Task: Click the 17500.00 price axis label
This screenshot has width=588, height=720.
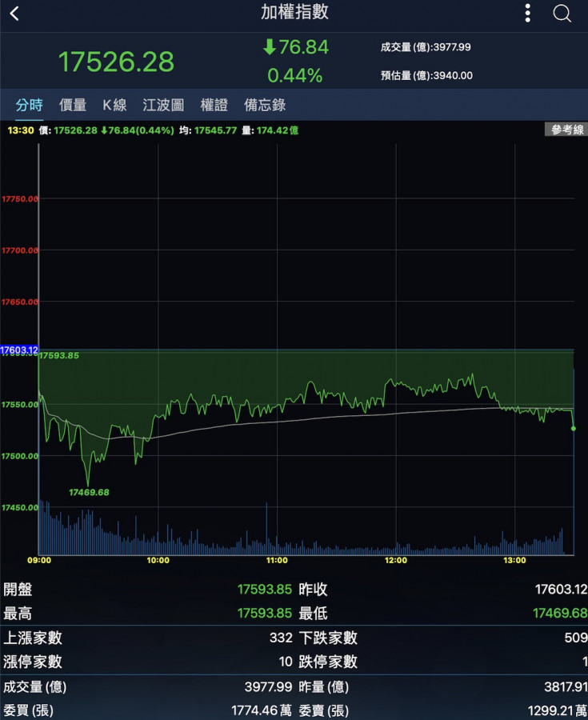Action: pyautogui.click(x=20, y=456)
